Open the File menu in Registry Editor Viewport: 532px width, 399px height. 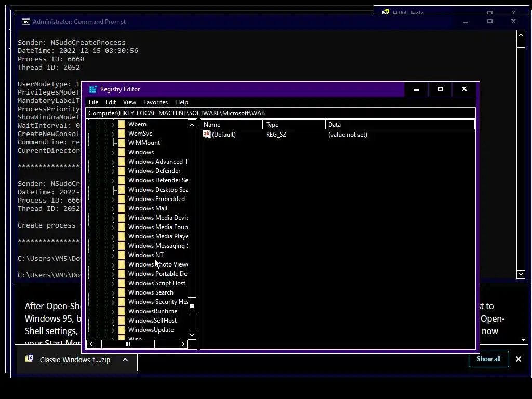[94, 102]
